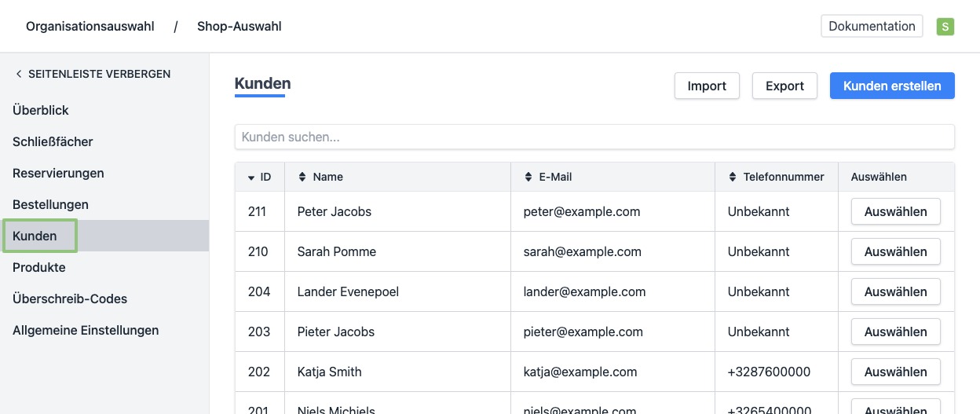Go to Schließfächer in the sidebar
The height and width of the screenshot is (414, 980).
point(53,142)
